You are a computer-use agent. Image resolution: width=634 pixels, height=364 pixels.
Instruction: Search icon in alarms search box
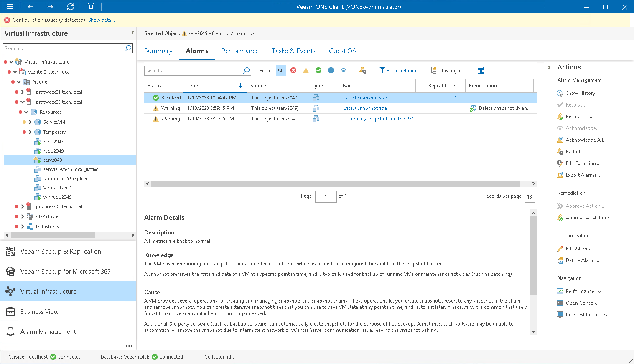(x=246, y=70)
